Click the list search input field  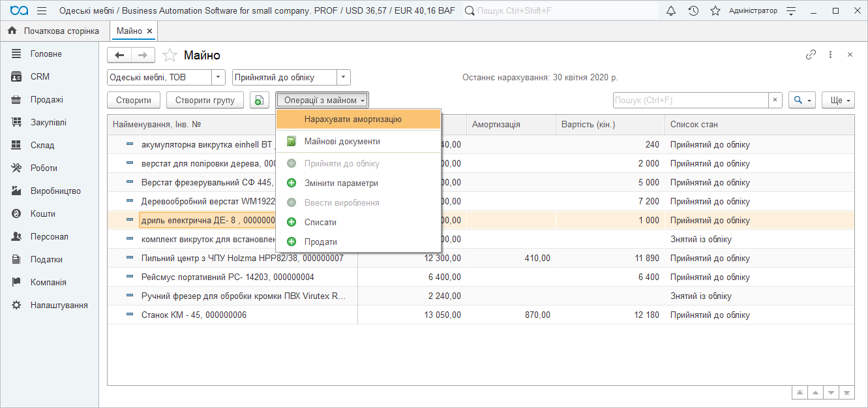click(x=690, y=101)
